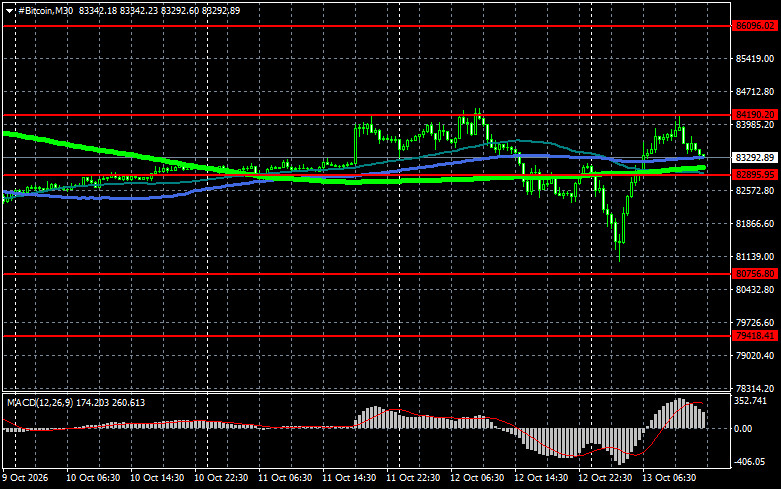Click the MACD value 174.203
781x489 pixels.
pos(93,402)
